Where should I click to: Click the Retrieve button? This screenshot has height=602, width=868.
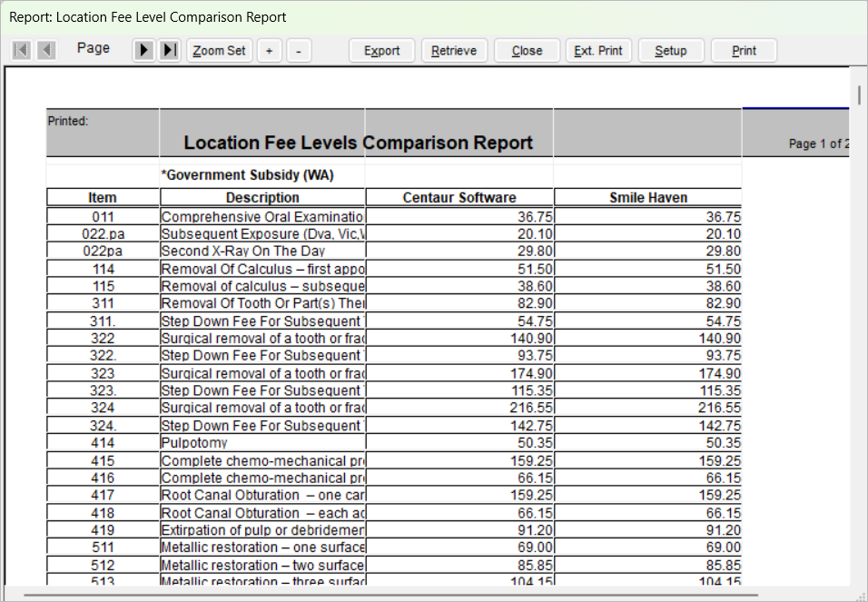(454, 51)
